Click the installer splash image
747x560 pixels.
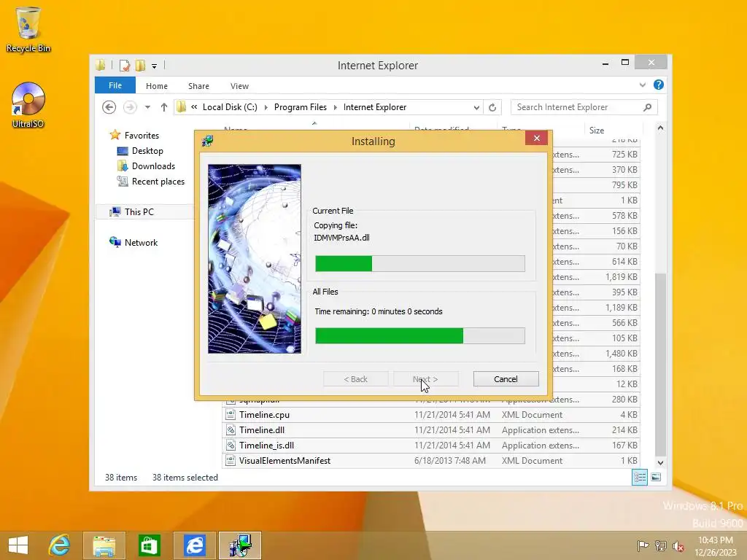click(255, 259)
